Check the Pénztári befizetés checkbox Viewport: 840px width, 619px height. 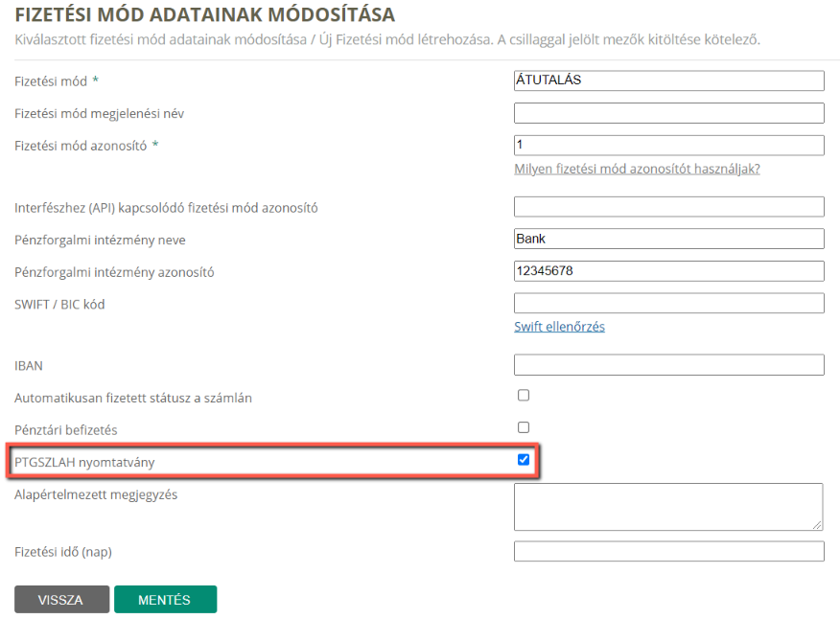[524, 427]
